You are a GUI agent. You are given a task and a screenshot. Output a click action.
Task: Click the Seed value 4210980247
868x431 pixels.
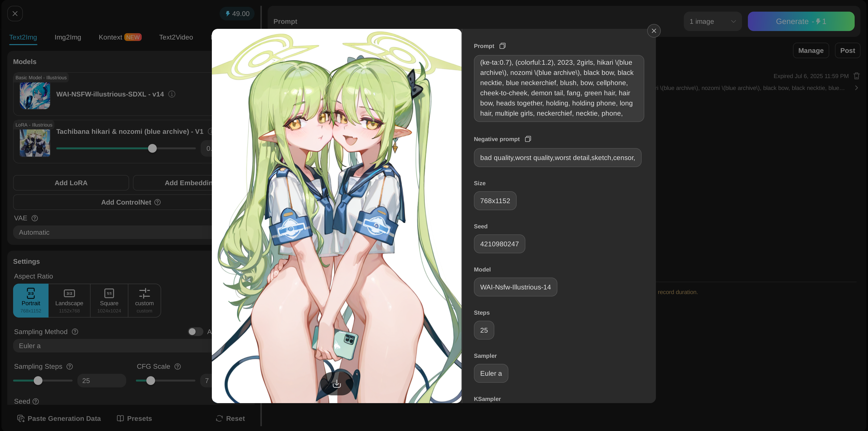499,244
